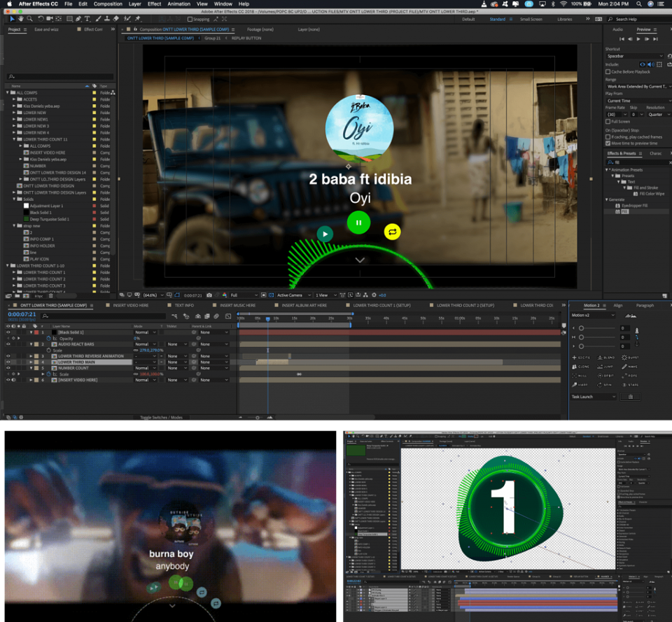Image resolution: width=672 pixels, height=622 pixels.
Task: Enable the Snapping checkbox
Action: click(190, 20)
